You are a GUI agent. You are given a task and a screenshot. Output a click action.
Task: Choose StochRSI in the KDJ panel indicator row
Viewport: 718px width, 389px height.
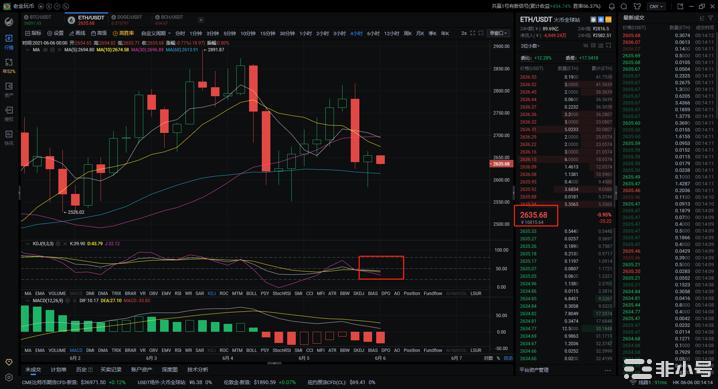[x=282, y=293]
